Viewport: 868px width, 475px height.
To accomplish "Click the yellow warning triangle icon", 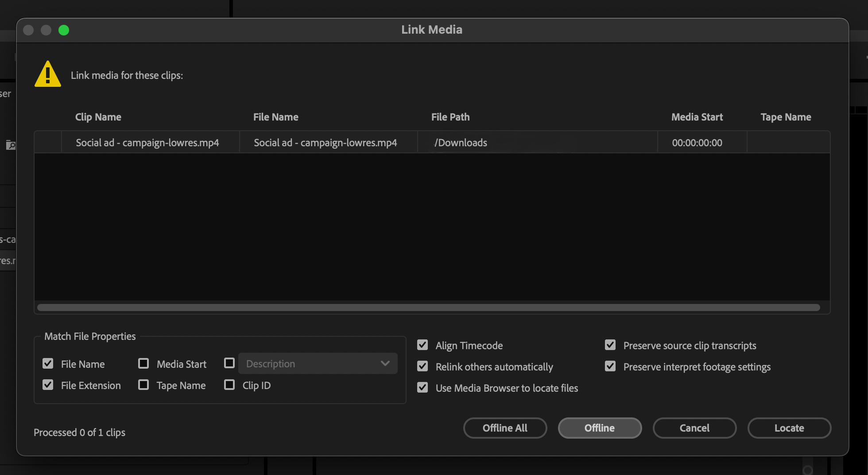I will point(47,74).
